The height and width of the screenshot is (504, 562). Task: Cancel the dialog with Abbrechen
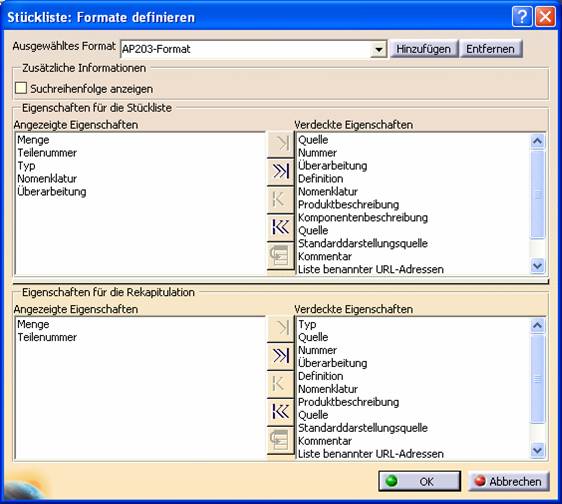point(509,481)
